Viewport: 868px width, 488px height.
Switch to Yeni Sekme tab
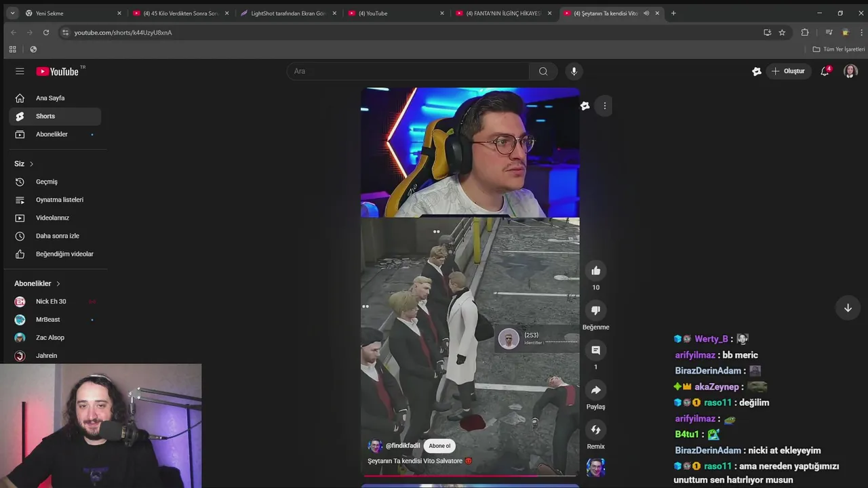click(x=73, y=14)
